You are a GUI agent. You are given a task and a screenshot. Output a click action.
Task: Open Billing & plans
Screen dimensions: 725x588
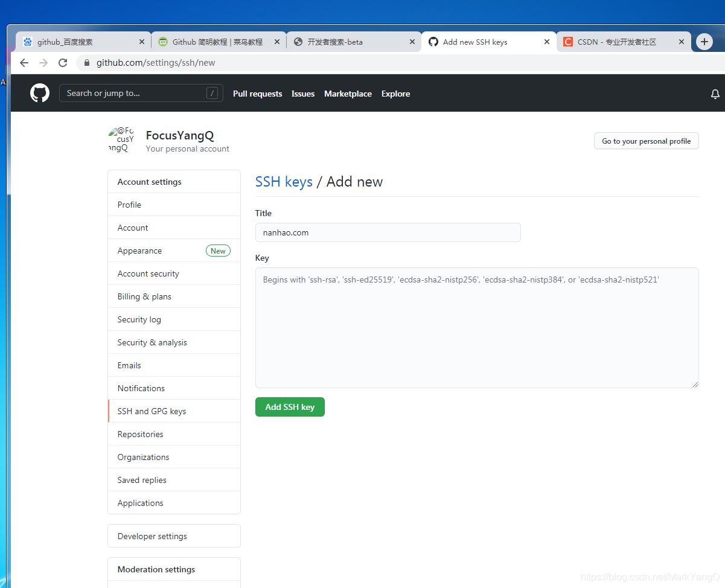coord(174,296)
